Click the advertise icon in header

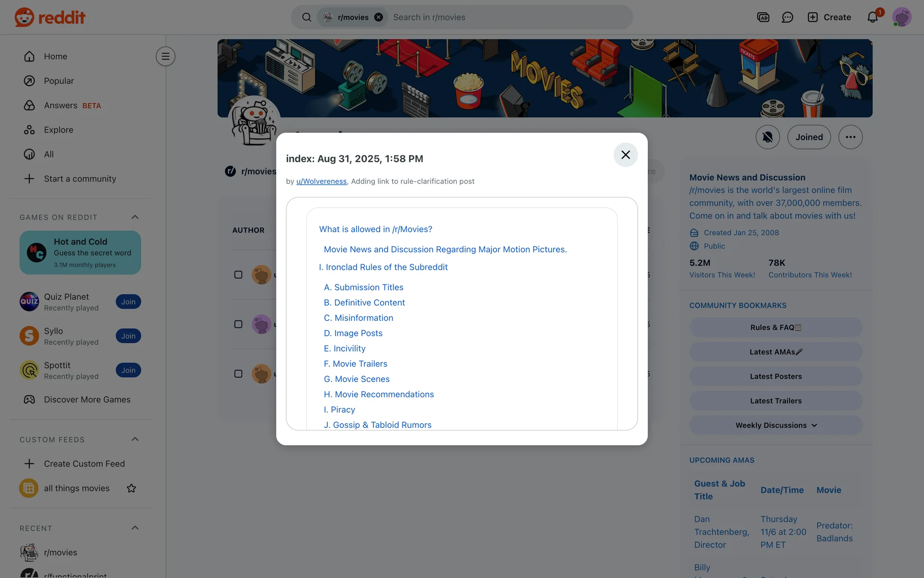763,17
